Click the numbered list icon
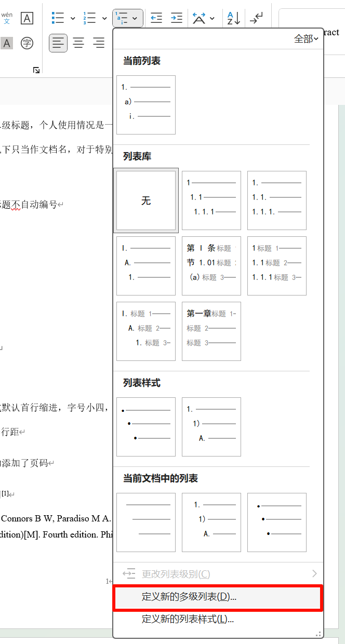Image resolution: width=345 pixels, height=644 pixels. pos(89,18)
